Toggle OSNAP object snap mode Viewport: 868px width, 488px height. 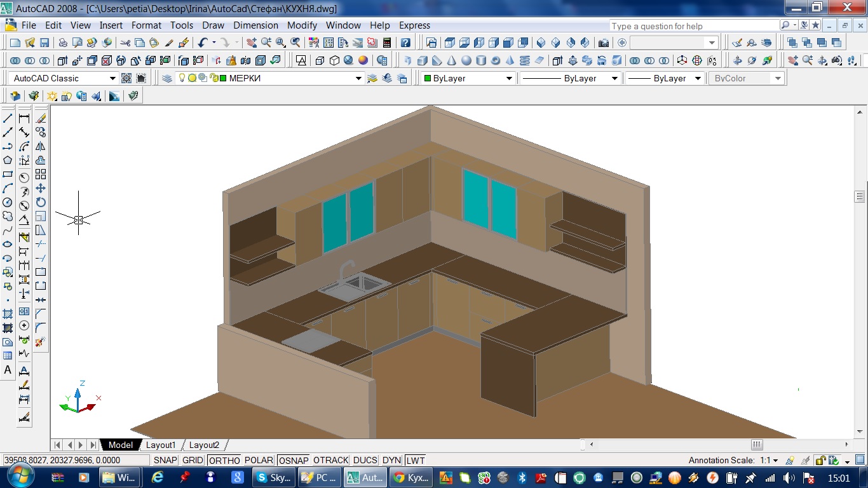[x=293, y=460]
